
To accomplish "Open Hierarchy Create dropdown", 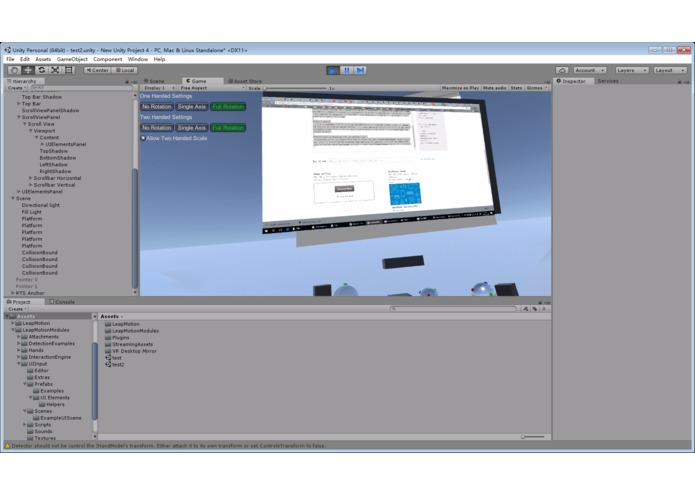I will pyautogui.click(x=17, y=88).
